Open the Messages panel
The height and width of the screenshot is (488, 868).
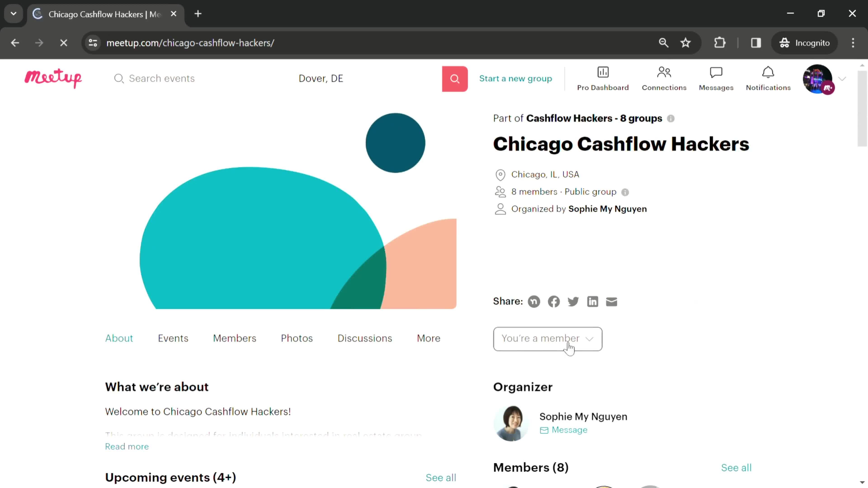tap(716, 78)
